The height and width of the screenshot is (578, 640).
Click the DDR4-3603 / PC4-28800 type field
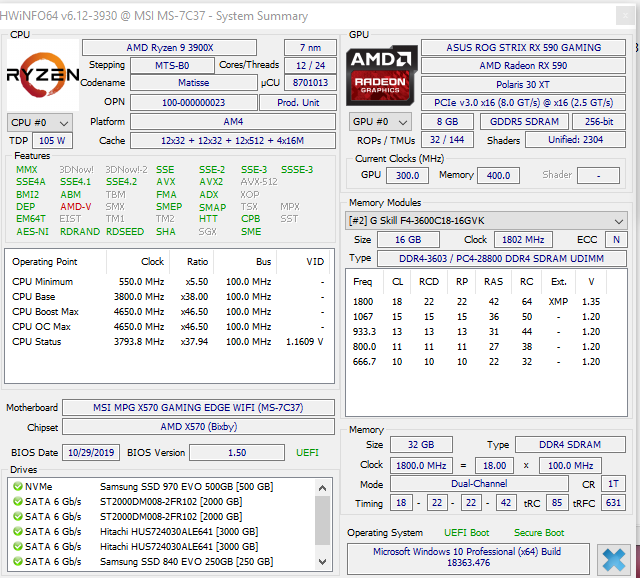click(x=502, y=258)
